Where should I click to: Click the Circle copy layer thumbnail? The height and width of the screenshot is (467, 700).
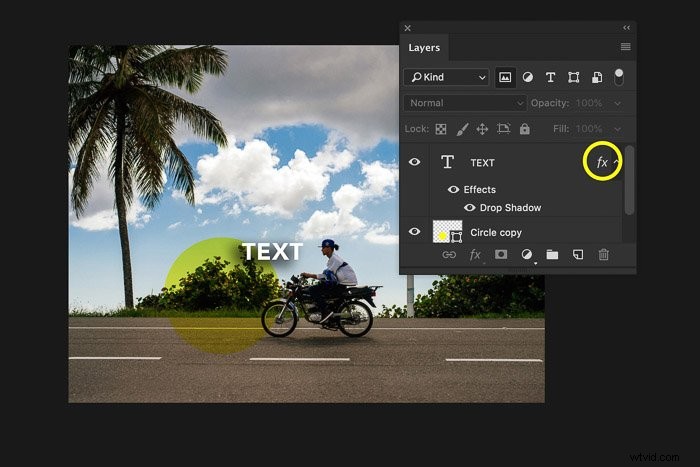pos(447,231)
